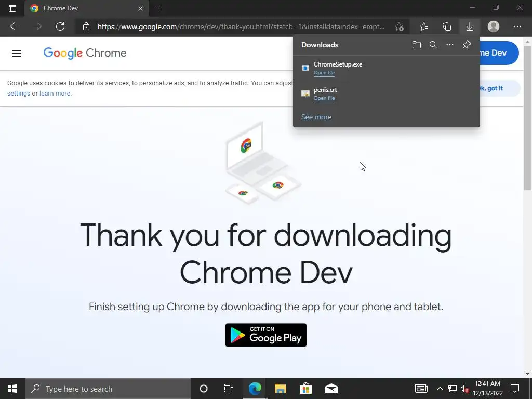Screen dimensions: 532x399
Task: Open the network status tray icon
Action: coord(453,389)
